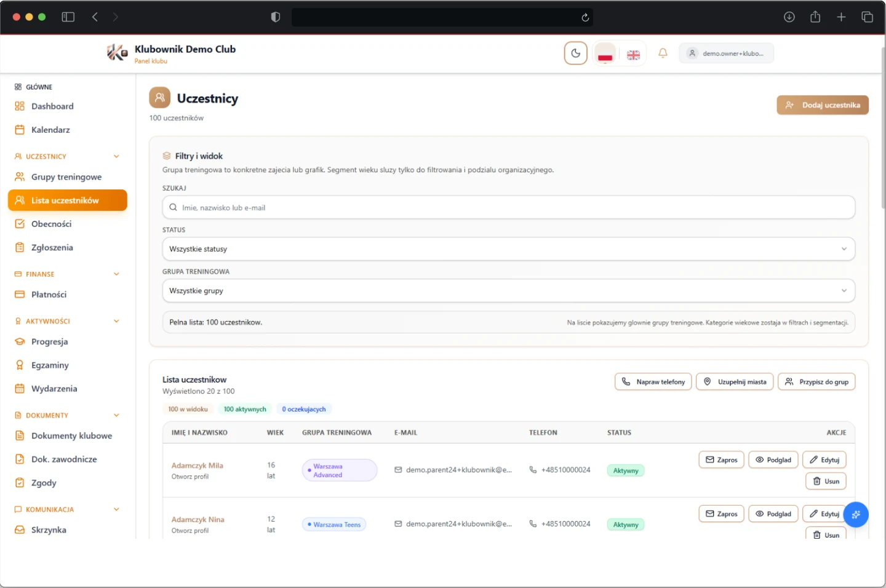Click Napraw telefony button
This screenshot has height=588, width=886.
pyautogui.click(x=653, y=382)
